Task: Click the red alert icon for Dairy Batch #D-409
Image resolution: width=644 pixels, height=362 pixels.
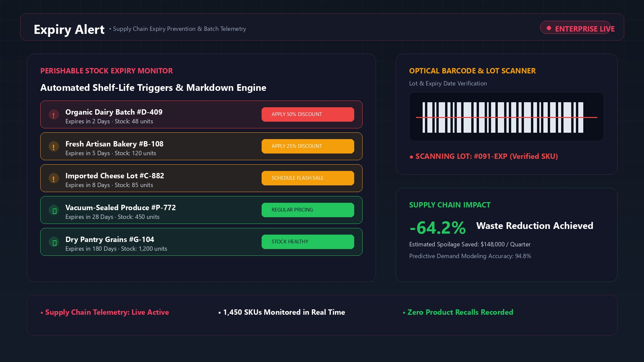Action: click(x=54, y=115)
